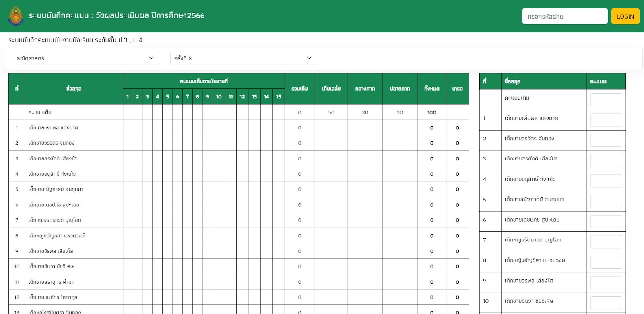This screenshot has width=644, height=314.
Task: Click the กลางภาค column header
Action: [365, 89]
